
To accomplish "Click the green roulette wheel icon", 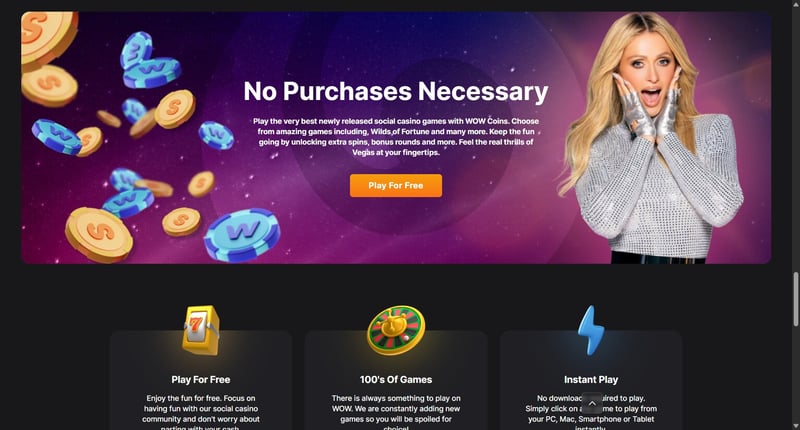I will [x=396, y=331].
